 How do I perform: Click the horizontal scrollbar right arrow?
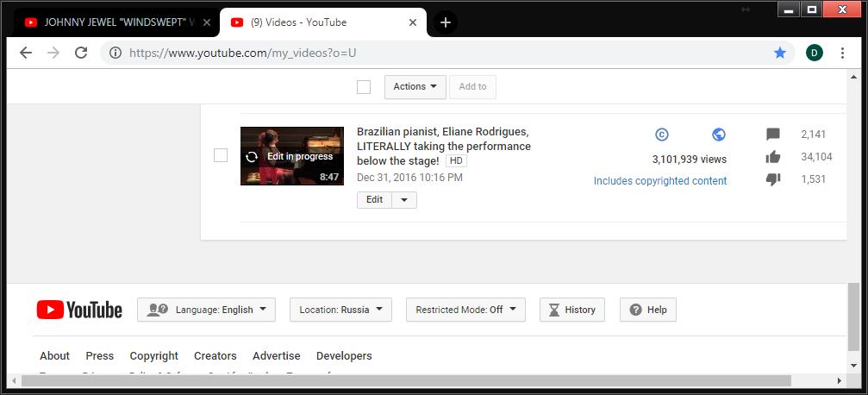(840, 380)
